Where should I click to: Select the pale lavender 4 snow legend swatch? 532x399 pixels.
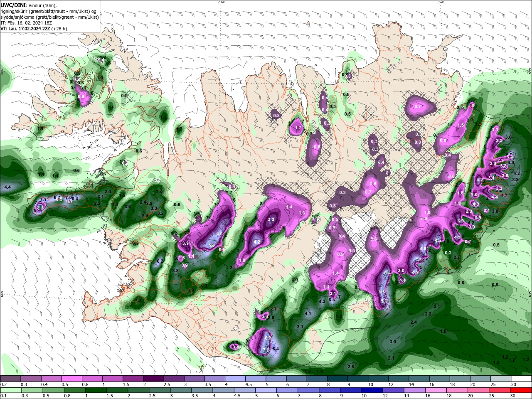click(235, 379)
